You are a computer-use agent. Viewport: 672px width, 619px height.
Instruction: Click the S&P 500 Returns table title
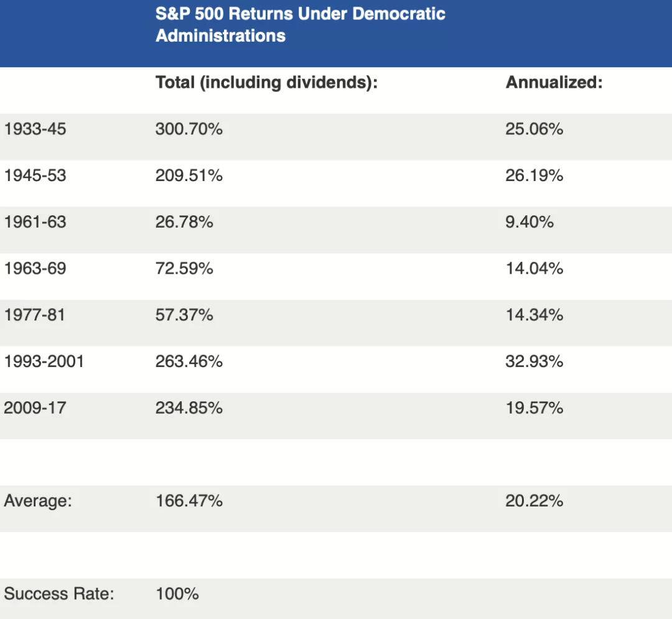click(x=301, y=24)
